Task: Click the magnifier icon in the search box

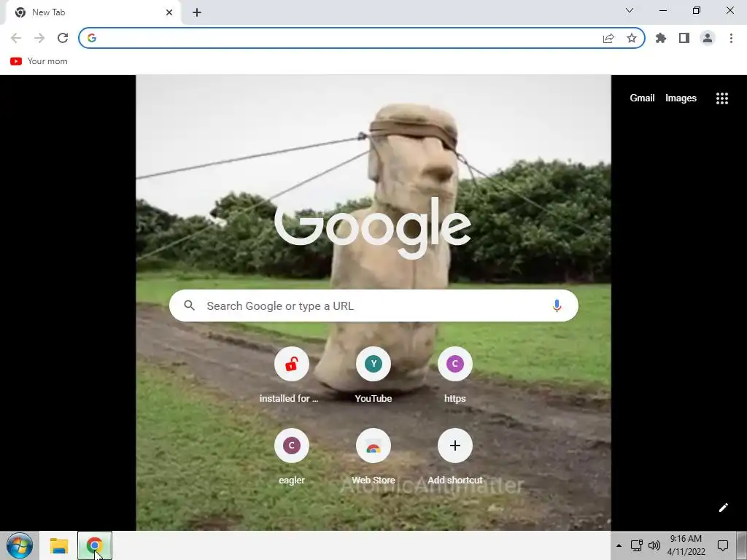Action: coord(189,306)
